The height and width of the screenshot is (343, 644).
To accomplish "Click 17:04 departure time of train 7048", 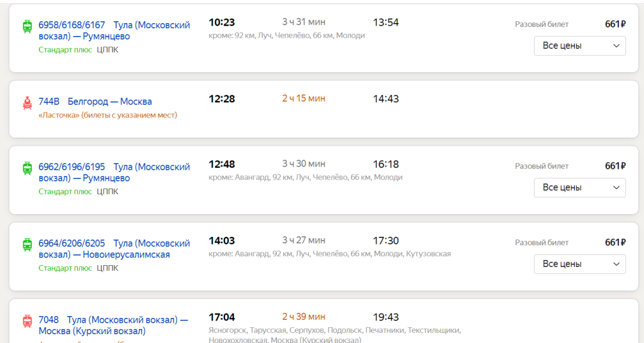I will (222, 317).
